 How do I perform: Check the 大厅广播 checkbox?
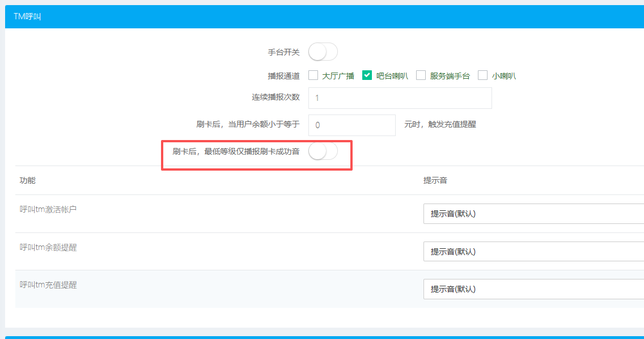pos(313,75)
